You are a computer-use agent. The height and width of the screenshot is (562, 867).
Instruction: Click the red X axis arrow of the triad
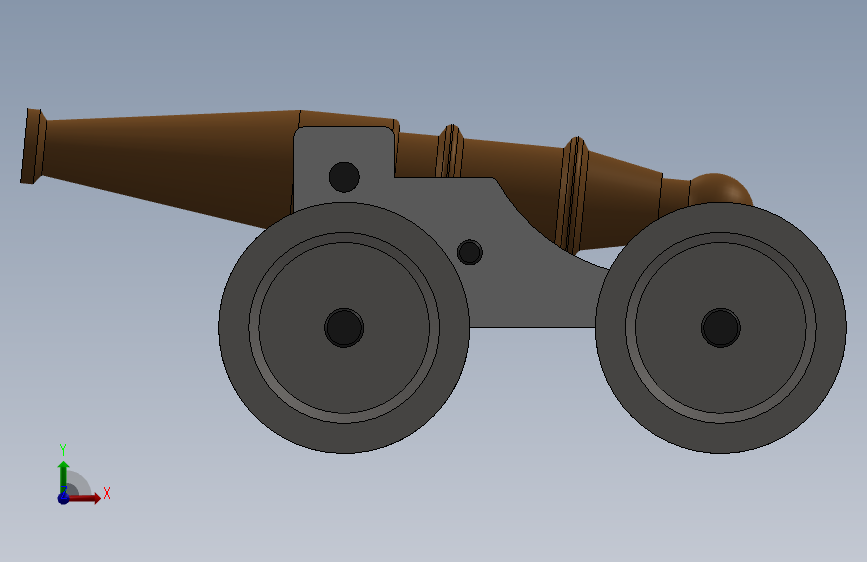pos(84,498)
